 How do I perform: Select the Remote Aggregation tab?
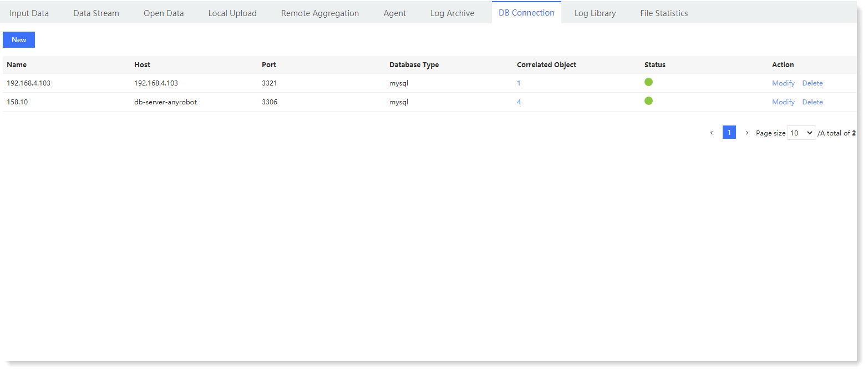click(320, 13)
